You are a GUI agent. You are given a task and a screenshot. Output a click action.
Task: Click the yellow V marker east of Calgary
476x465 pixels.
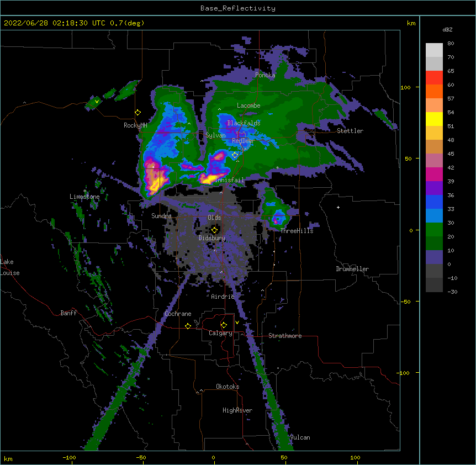(x=237, y=323)
